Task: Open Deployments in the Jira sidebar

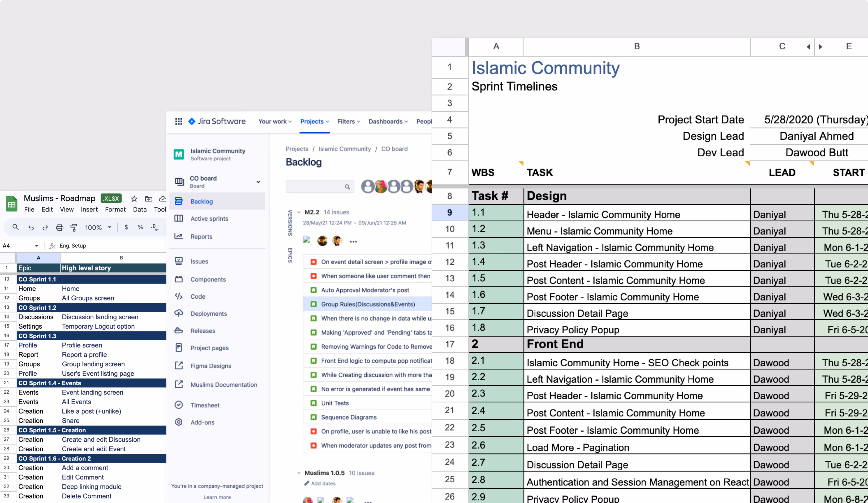Action: pyautogui.click(x=209, y=313)
